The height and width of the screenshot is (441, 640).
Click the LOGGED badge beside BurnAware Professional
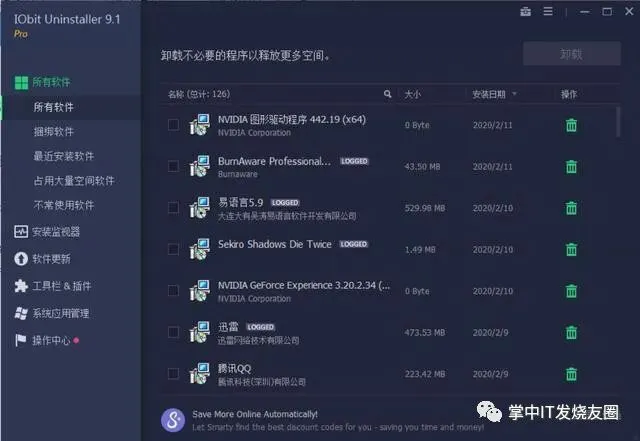(x=354, y=161)
